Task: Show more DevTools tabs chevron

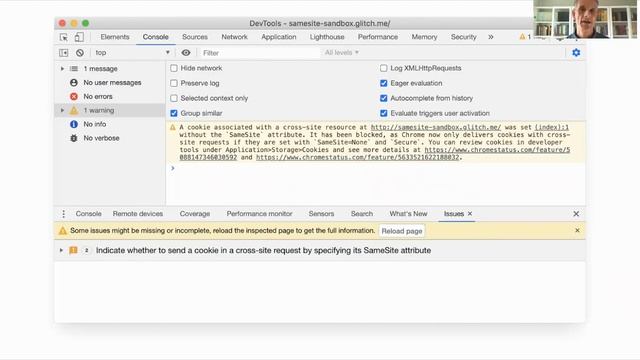Action: pyautogui.click(x=491, y=37)
